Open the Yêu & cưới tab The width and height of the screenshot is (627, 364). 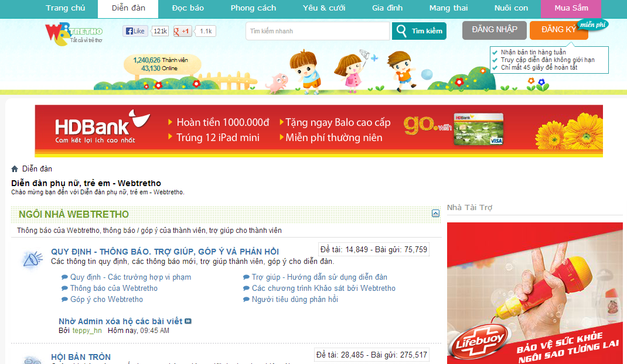[x=324, y=8]
